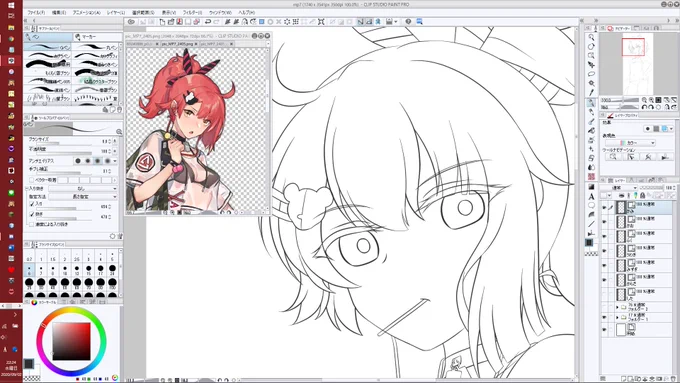
Task: Click zoom-out icon in Navigator panel
Action: tap(644, 100)
